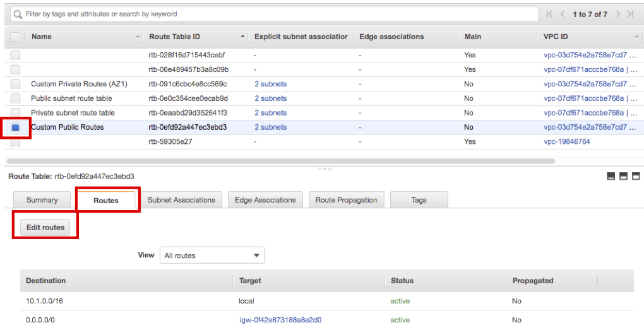Click the Edit routes button

click(x=45, y=228)
